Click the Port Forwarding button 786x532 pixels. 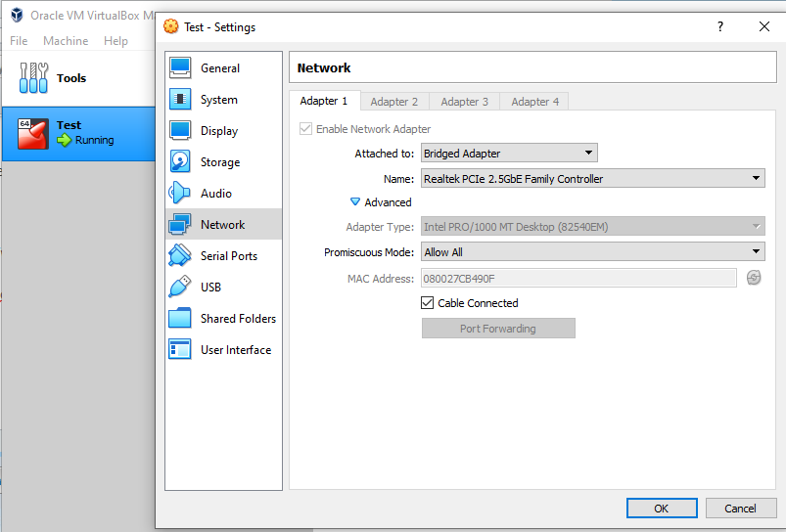click(x=498, y=329)
